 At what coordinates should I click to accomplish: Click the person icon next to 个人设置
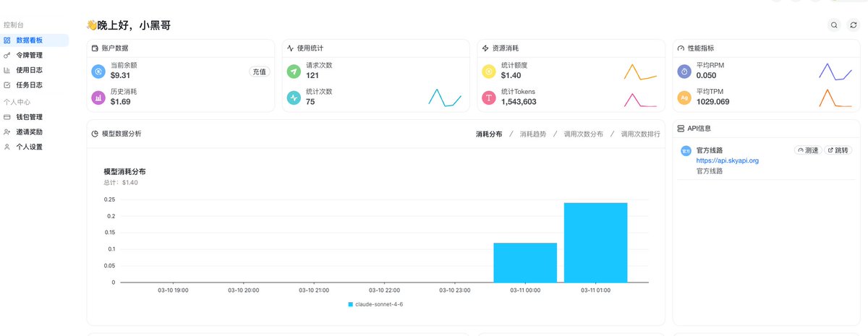click(x=7, y=147)
